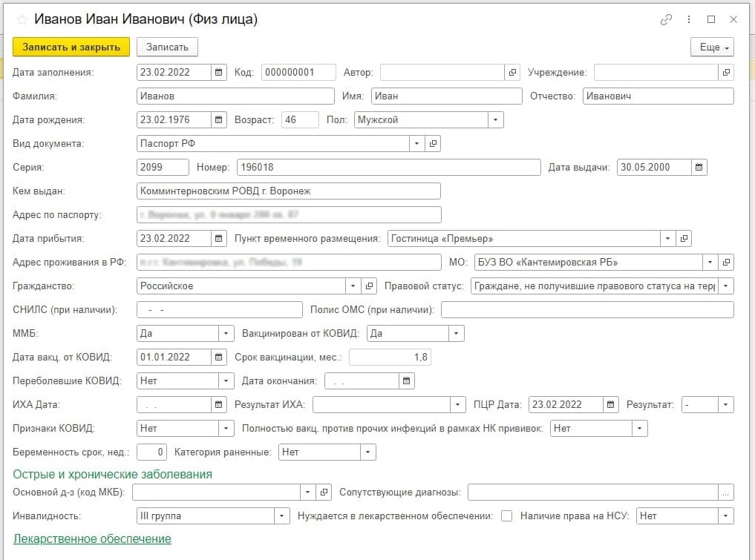Open Автор reference selection icon
755x560 pixels.
512,72
